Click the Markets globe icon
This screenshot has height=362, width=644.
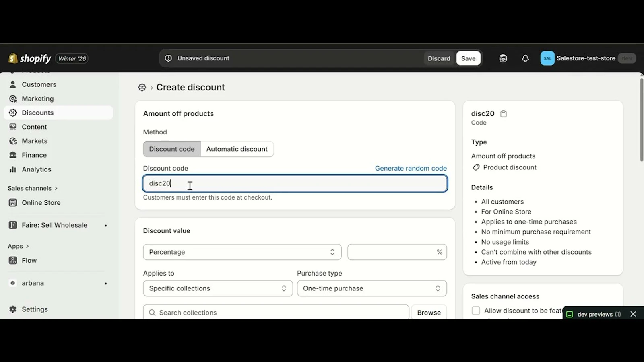pyautogui.click(x=13, y=141)
